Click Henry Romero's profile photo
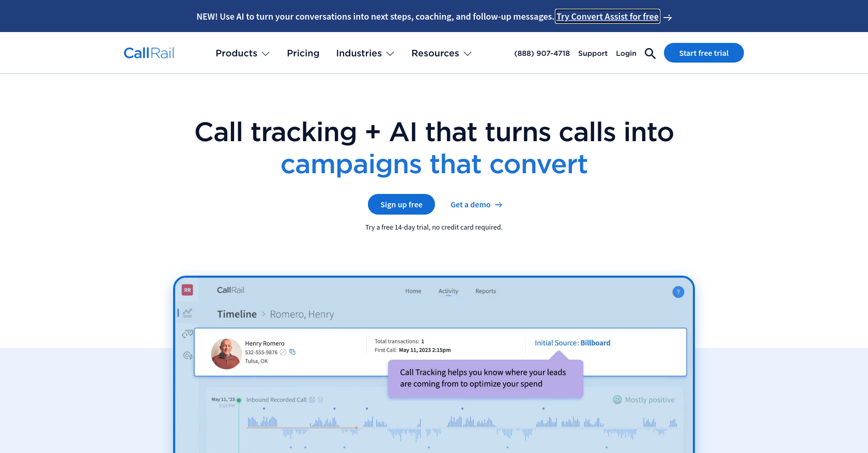Viewport: 868px width, 453px height. click(x=226, y=354)
